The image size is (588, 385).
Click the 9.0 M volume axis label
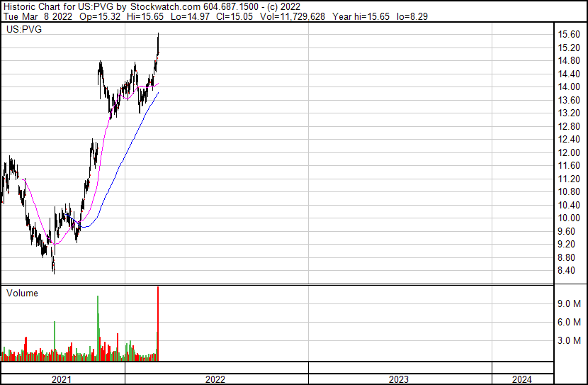click(569, 303)
